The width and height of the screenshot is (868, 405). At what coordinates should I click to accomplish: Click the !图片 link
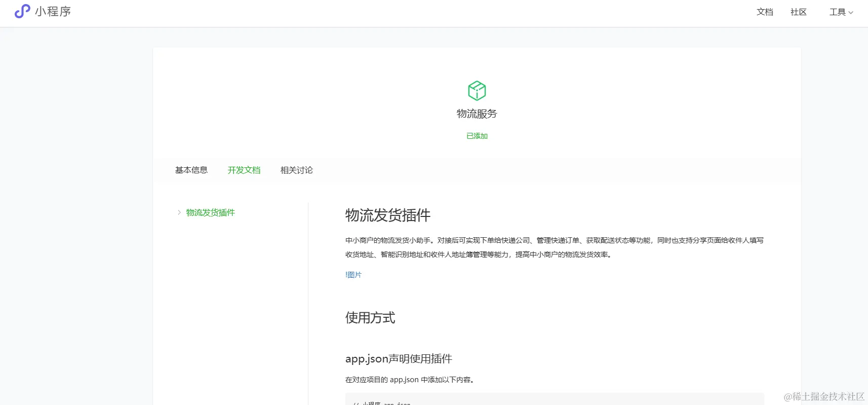coord(353,275)
